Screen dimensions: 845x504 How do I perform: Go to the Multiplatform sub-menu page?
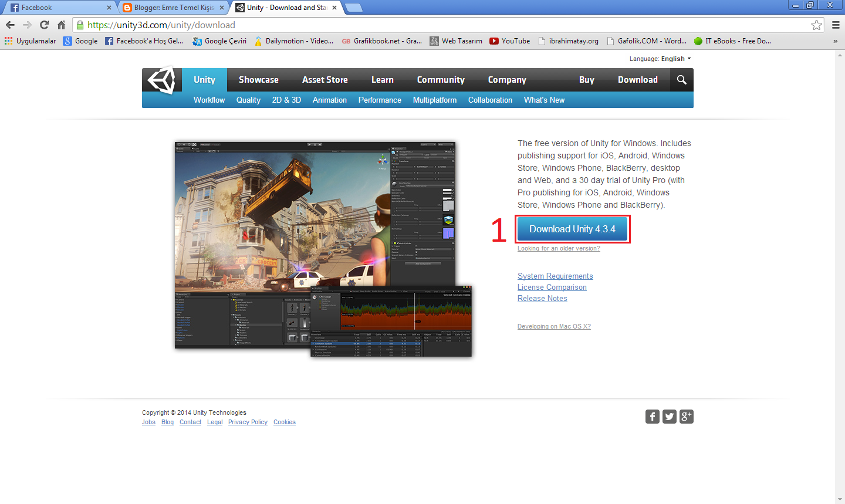click(435, 100)
